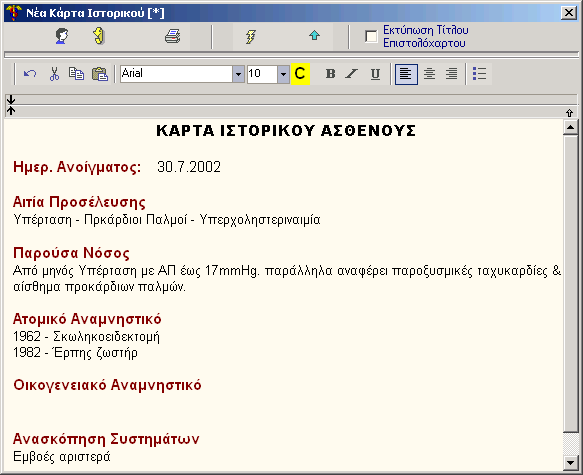Click the Αιτία Προσέλευσης heading

coord(79,202)
